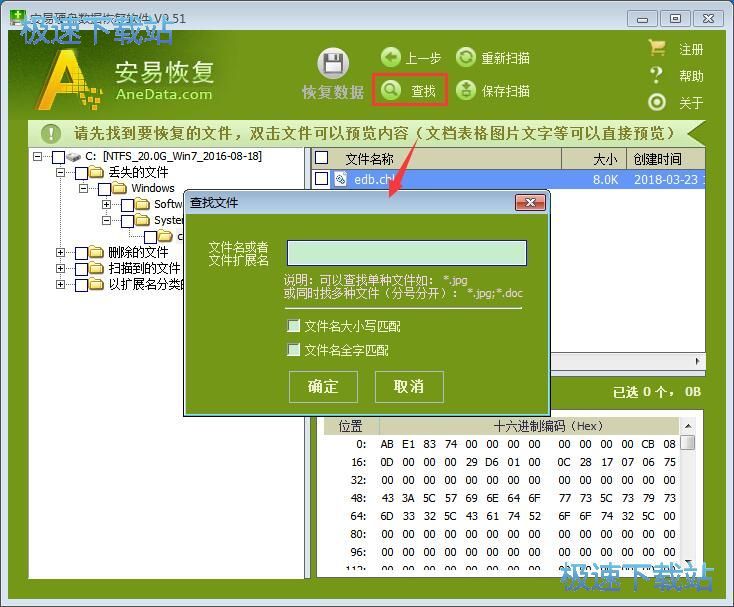Open the 帮助 link
Screen dimensions: 734x607
(691, 76)
